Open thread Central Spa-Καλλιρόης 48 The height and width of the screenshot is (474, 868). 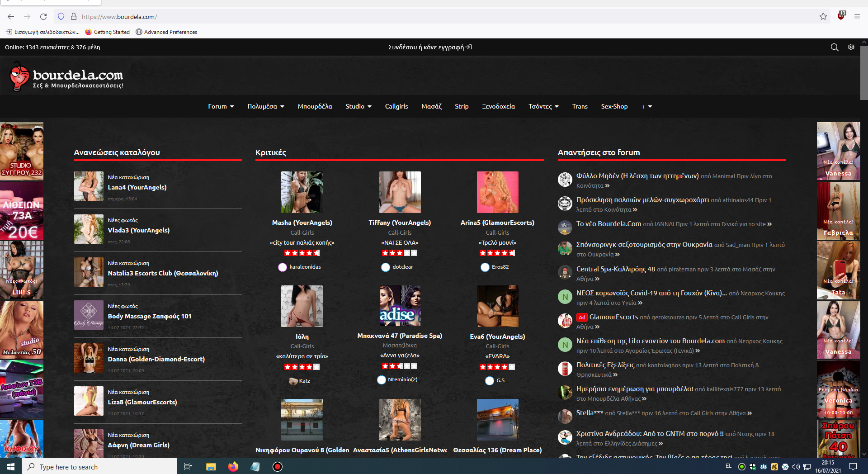coord(616,269)
